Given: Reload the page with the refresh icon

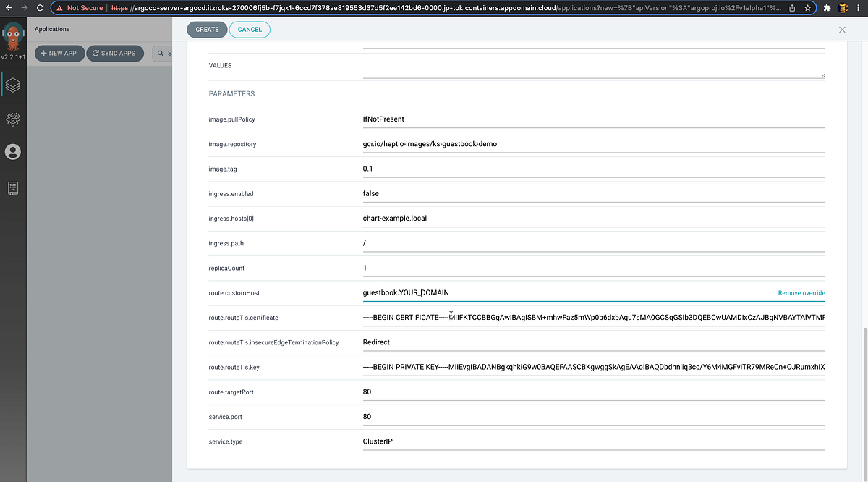Looking at the screenshot, I should pos(40,8).
